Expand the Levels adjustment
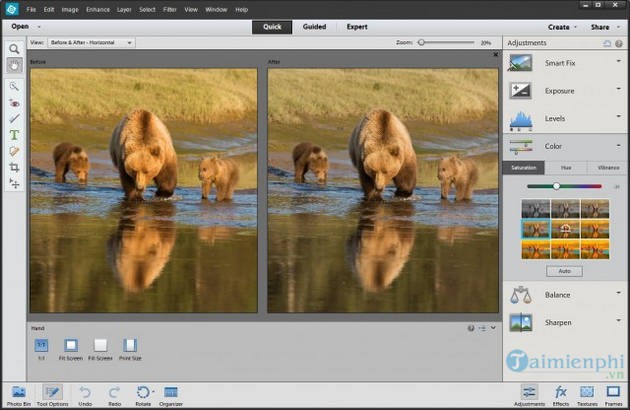 pyautogui.click(x=619, y=117)
